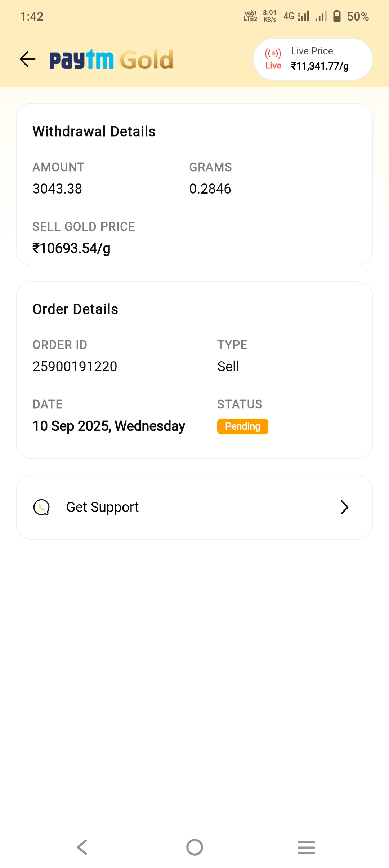The height and width of the screenshot is (868, 389).
Task: Tap the Get Support chat icon
Action: (x=41, y=507)
